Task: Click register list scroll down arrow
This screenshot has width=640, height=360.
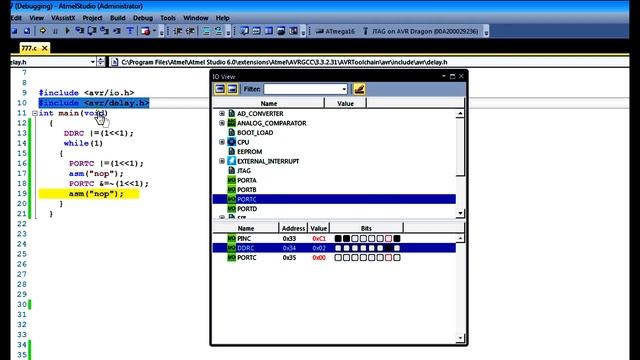Action: coord(460,338)
